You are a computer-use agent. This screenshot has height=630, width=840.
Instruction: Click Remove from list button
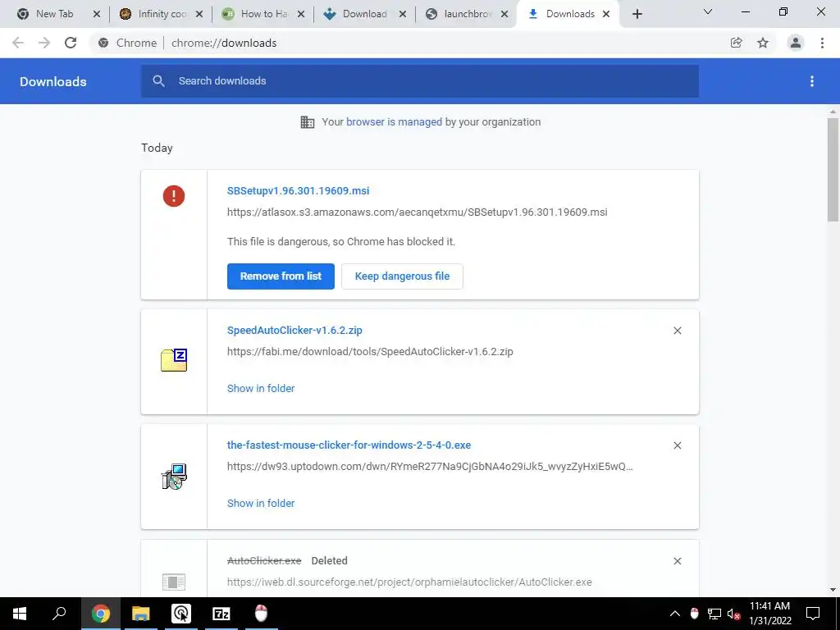tap(281, 276)
